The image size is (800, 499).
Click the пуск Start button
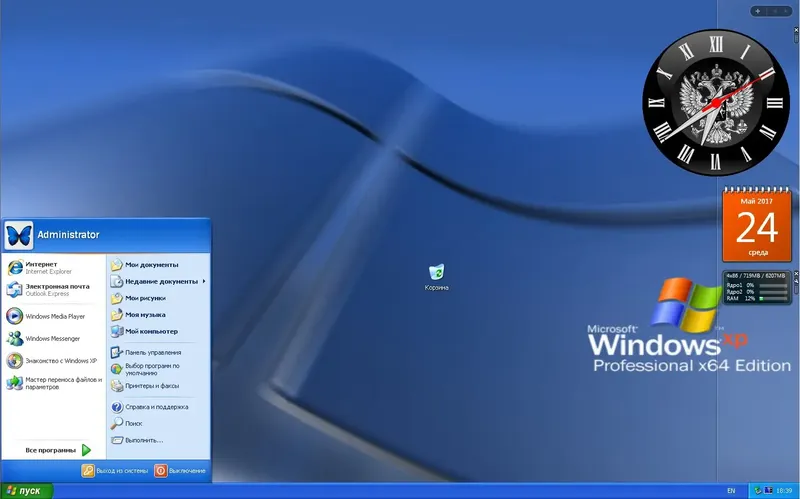[x=27, y=491]
